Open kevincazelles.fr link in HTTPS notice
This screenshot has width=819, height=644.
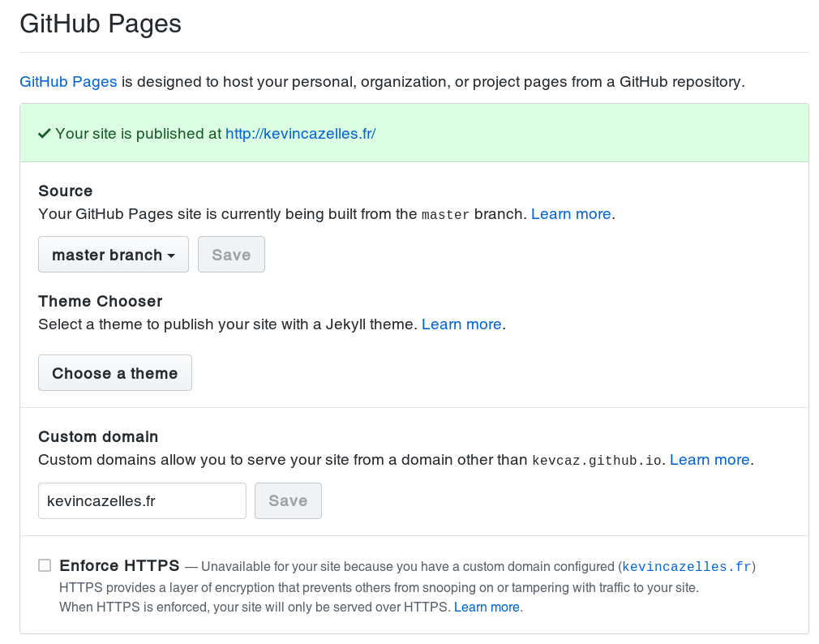pyautogui.click(x=686, y=566)
